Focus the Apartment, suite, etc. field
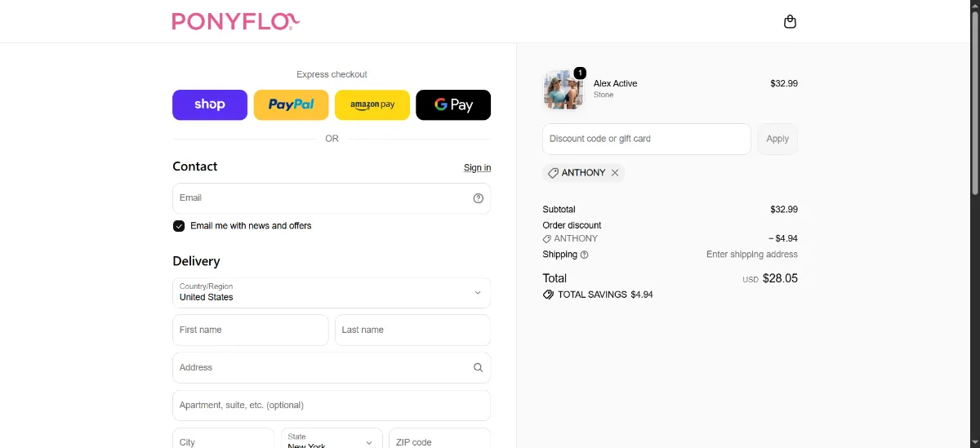 332,405
